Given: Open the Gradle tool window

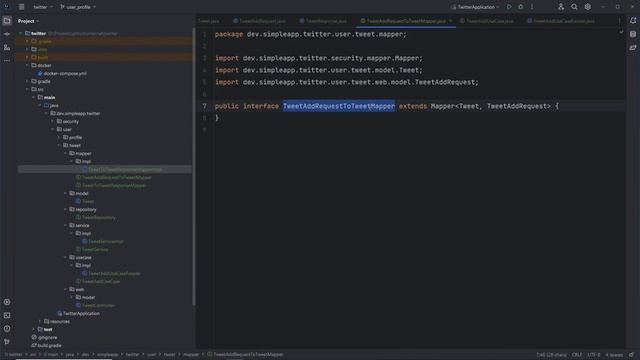Looking at the screenshot, I should (x=633, y=48).
